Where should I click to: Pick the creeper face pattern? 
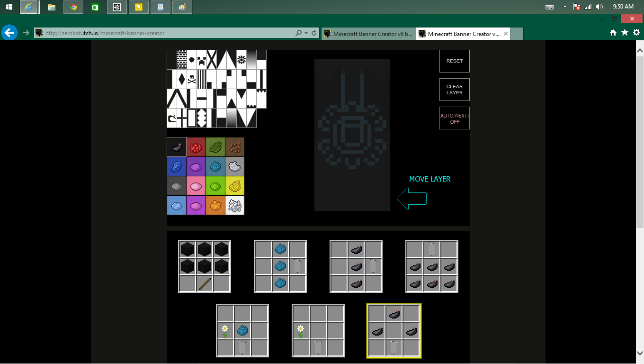pyautogui.click(x=202, y=60)
